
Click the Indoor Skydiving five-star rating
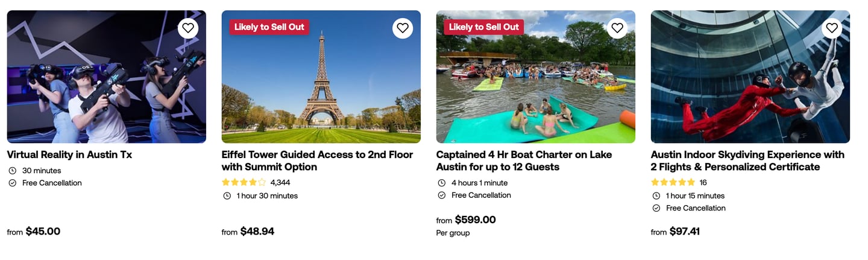[x=673, y=182]
